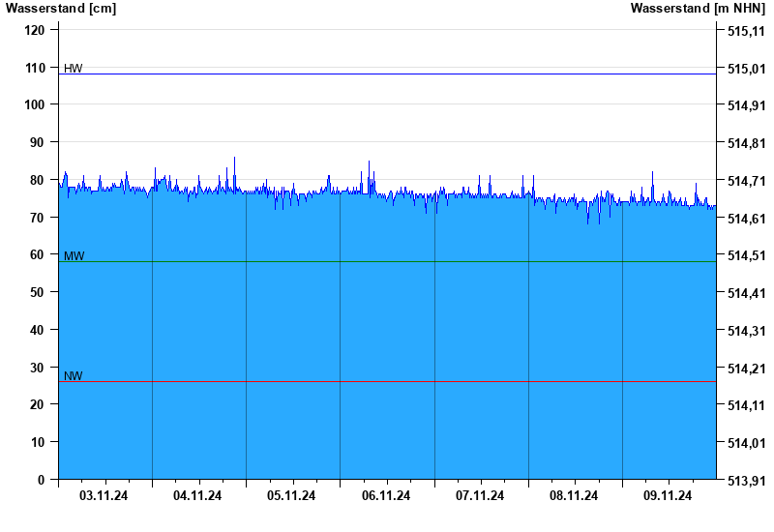Click the right axis value 513,91
The height and width of the screenshot is (532, 774).
point(746,481)
